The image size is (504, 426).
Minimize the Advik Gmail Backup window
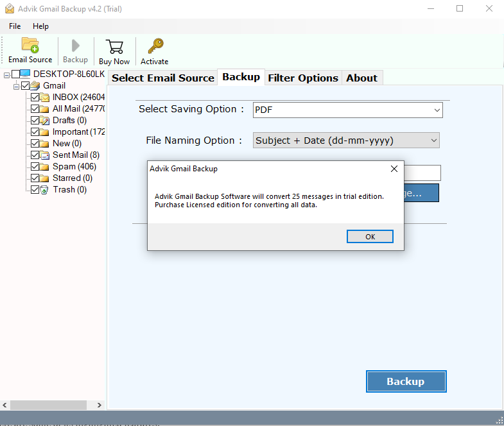click(431, 9)
